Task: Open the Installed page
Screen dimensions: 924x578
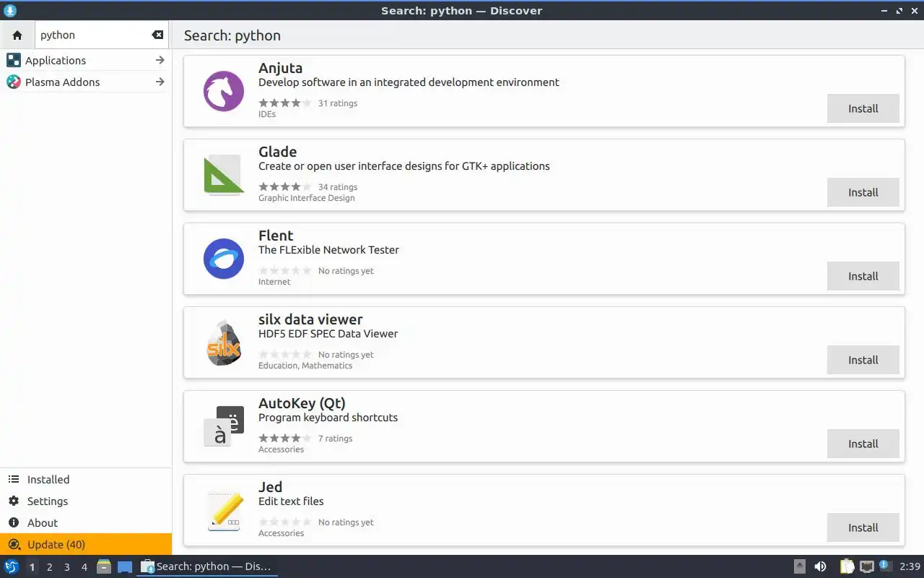Action: tap(86, 479)
